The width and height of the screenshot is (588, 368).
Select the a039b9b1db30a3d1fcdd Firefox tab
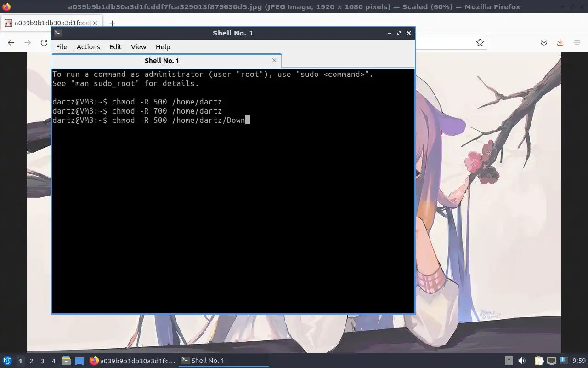pos(51,23)
